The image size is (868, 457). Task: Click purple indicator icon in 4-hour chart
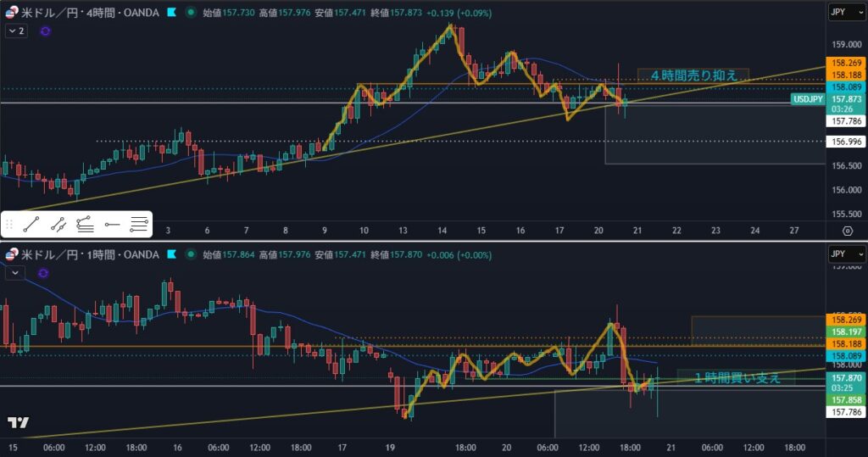[x=45, y=31]
